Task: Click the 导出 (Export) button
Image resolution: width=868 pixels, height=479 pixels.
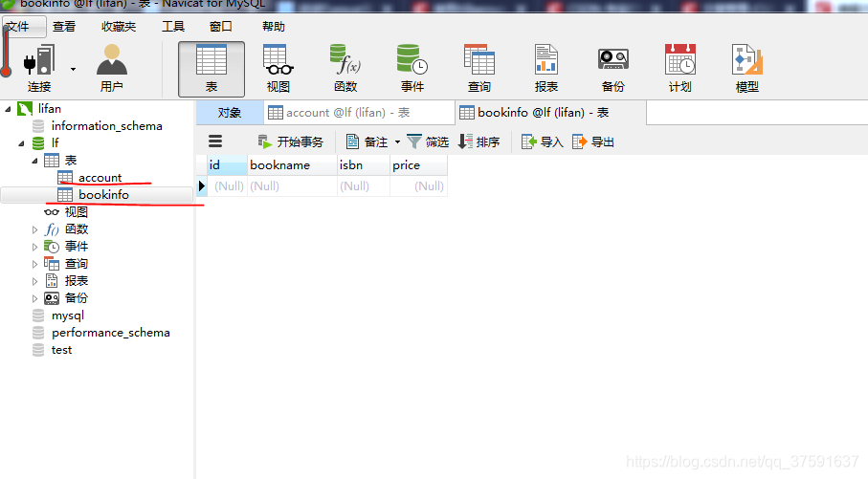Action: click(x=593, y=142)
